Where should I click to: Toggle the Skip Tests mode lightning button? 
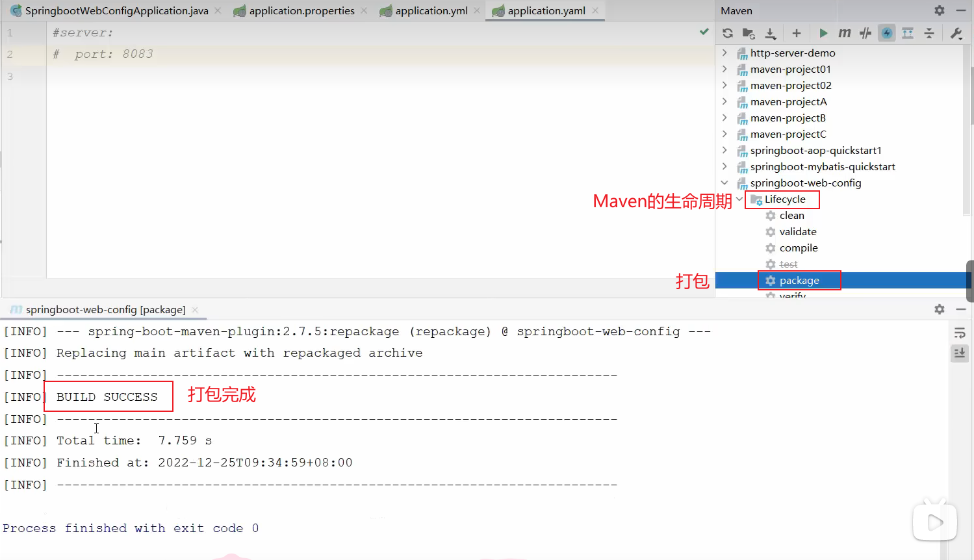click(x=886, y=33)
